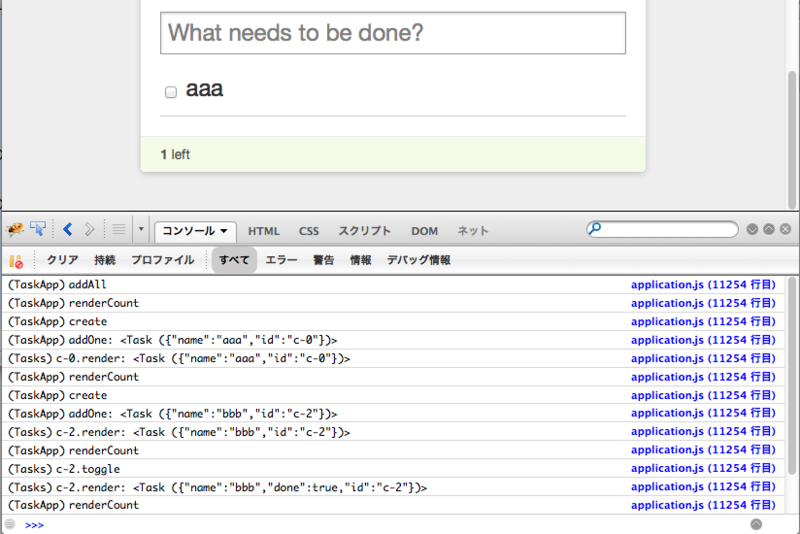Toggle break on all errors icon
This screenshot has width=800, height=534.
pyautogui.click(x=16, y=261)
